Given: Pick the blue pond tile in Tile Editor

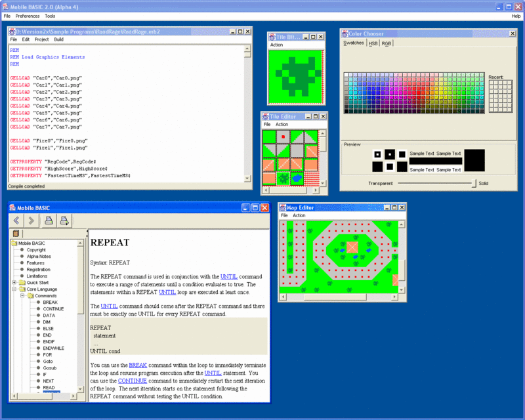Looking at the screenshot, I should point(297,178).
